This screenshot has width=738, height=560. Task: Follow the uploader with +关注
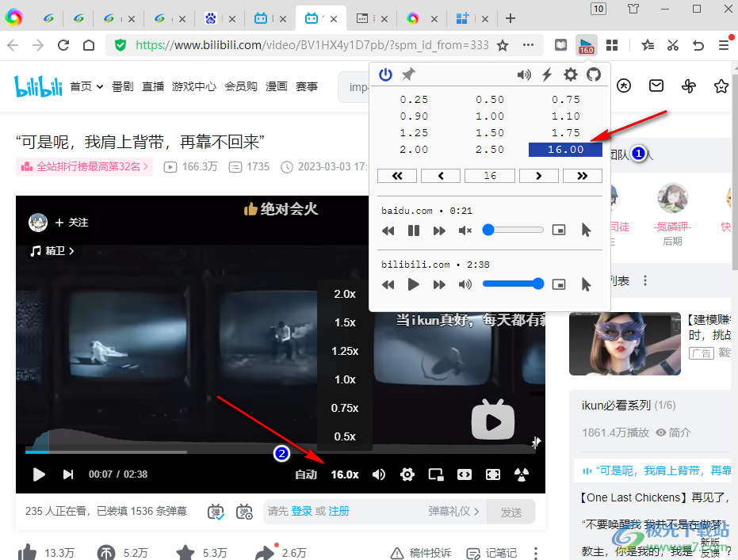tap(71, 223)
